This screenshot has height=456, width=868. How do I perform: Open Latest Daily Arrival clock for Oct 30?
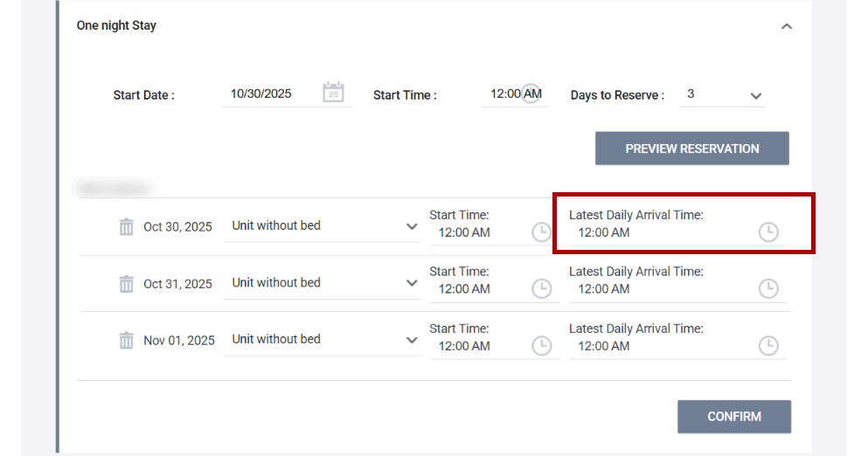pyautogui.click(x=767, y=232)
